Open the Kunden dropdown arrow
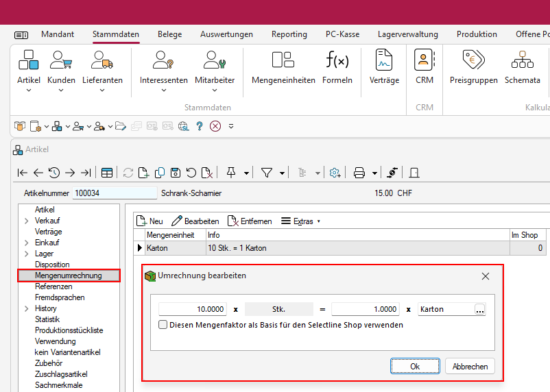 (61, 90)
